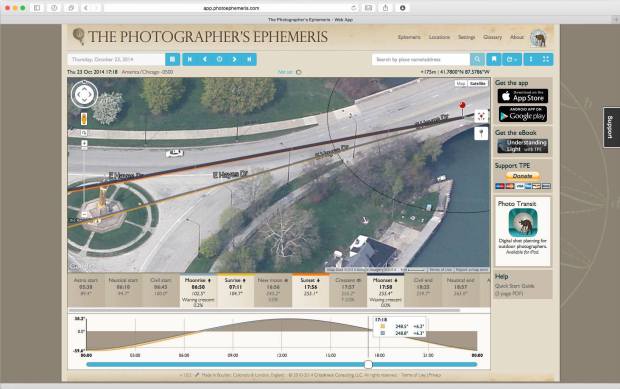This screenshot has height=389, width=620.
Task: Click the place name search field
Action: pyautogui.click(x=421, y=59)
